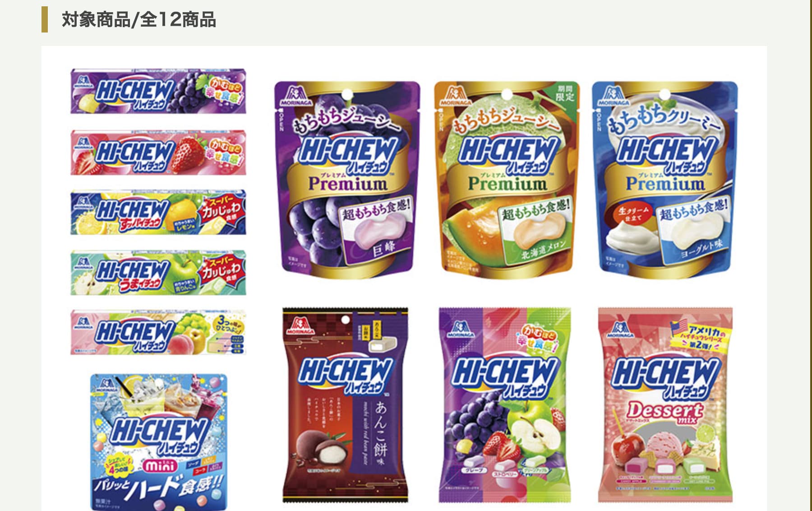Select the strawberry HI-CHEW stick pack
This screenshot has width=812, height=511.
(158, 153)
